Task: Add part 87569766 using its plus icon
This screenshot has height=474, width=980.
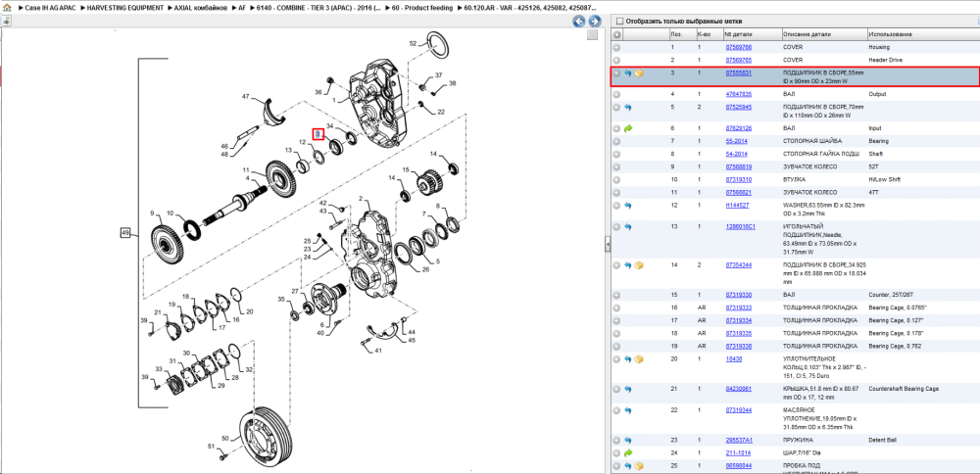Action: (x=616, y=47)
